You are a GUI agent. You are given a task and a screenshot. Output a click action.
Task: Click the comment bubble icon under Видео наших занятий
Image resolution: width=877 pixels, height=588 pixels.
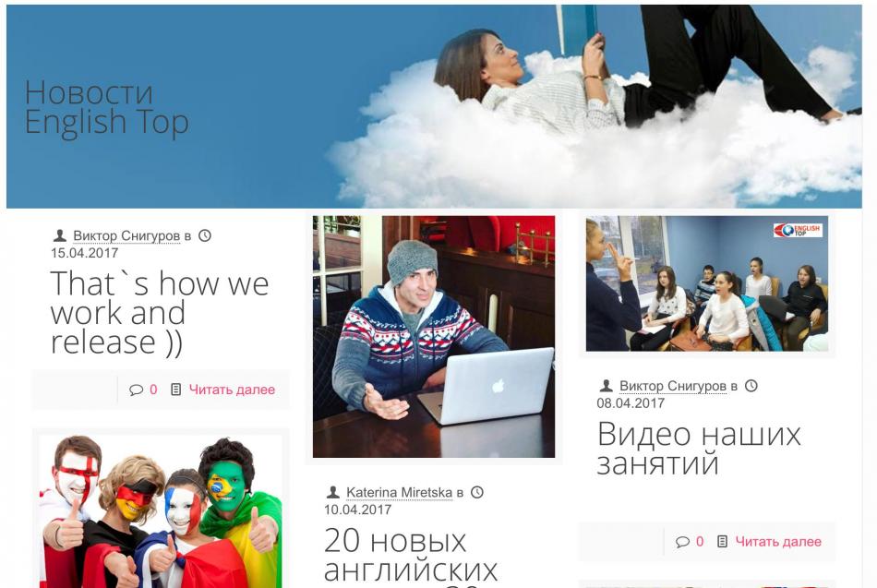point(682,542)
